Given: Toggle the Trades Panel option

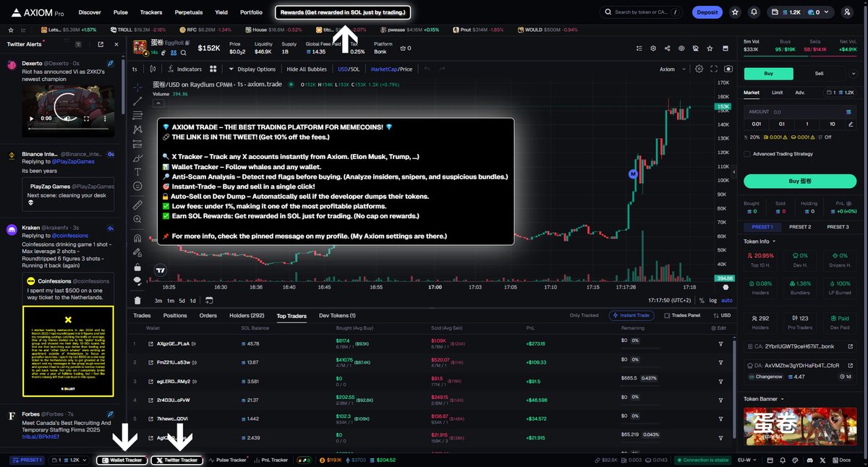Looking at the screenshot, I should pyautogui.click(x=683, y=315).
